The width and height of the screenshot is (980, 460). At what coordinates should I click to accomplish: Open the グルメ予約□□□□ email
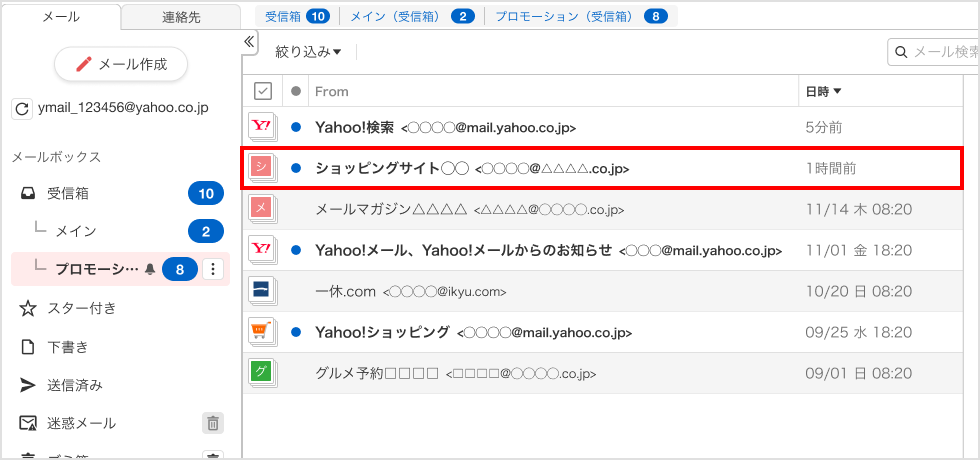coord(602,373)
